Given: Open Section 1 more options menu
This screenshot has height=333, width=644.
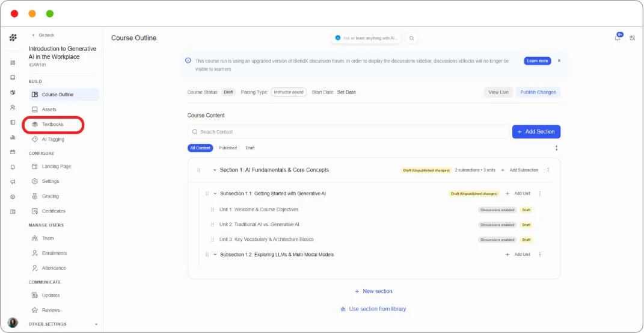Looking at the screenshot, I should click(548, 170).
